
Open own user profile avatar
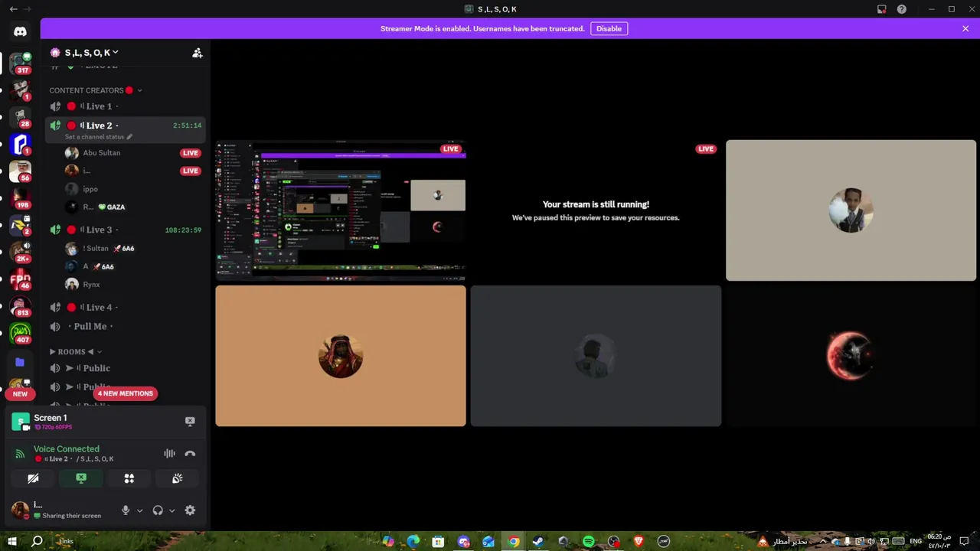(21, 510)
